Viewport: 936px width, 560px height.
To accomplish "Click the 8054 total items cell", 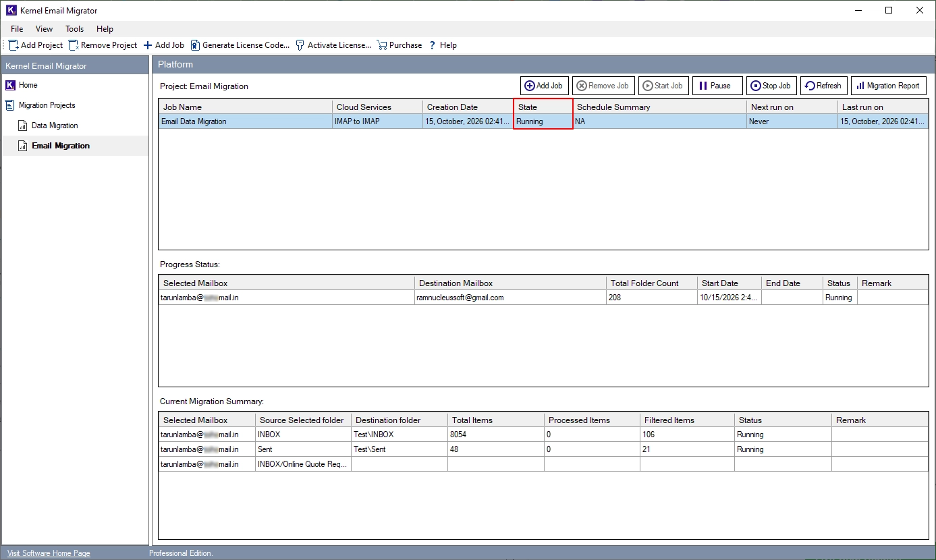I will (496, 435).
